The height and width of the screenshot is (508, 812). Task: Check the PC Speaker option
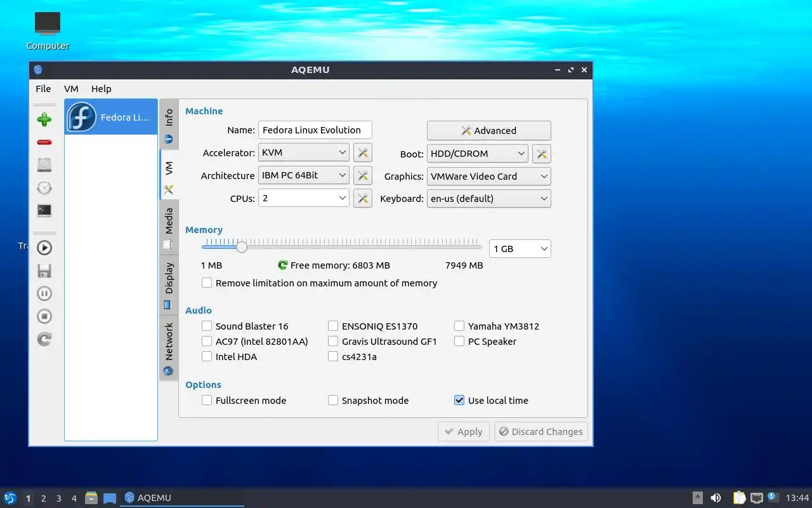[x=485, y=342]
